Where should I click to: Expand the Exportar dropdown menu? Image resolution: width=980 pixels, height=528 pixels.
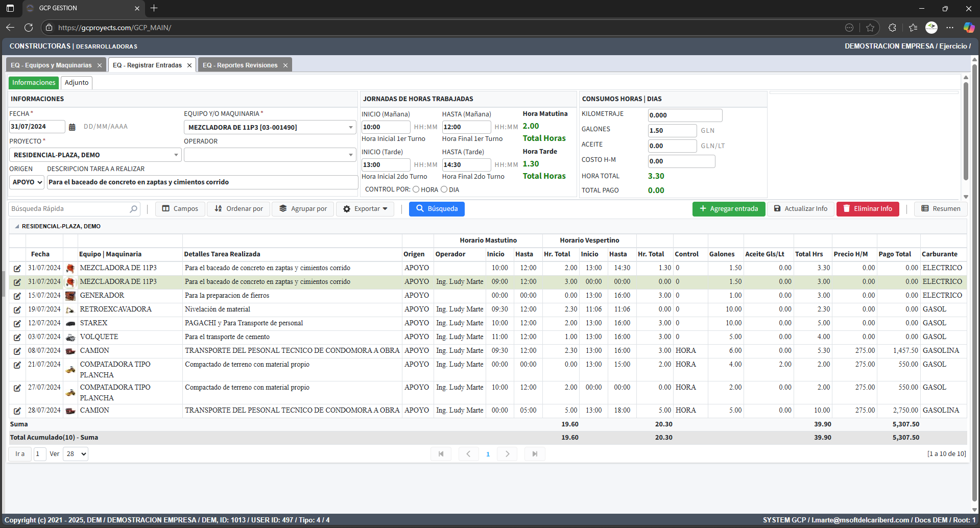click(x=365, y=209)
